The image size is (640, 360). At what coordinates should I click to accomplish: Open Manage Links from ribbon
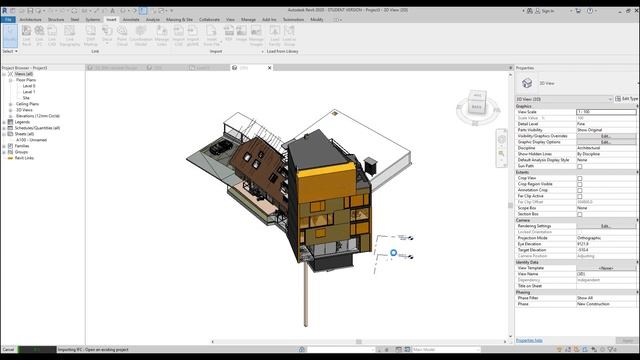click(x=162, y=36)
